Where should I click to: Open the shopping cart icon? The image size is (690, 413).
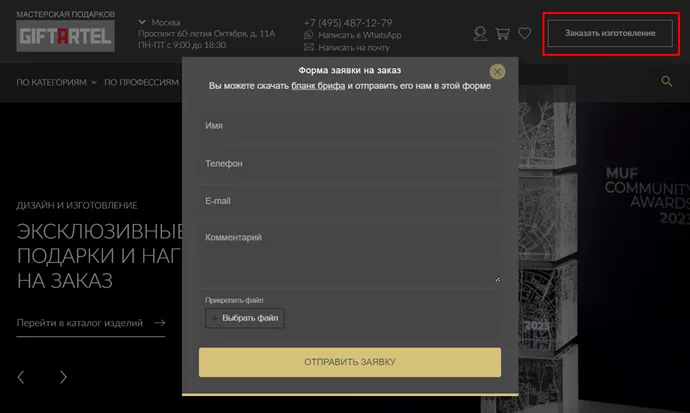(x=503, y=33)
